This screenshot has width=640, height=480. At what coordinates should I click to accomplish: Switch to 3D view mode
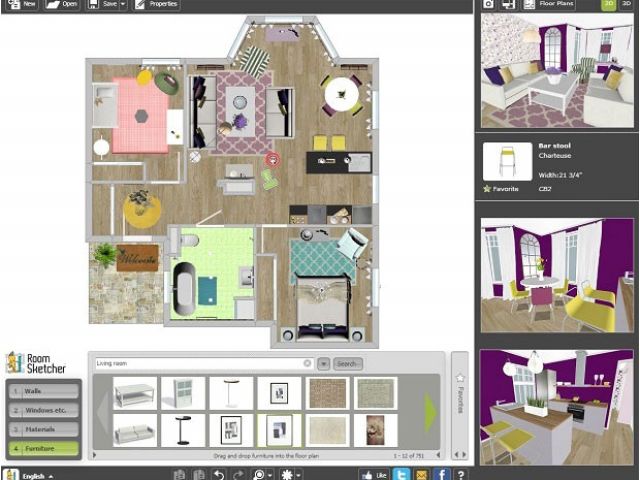click(625, 5)
